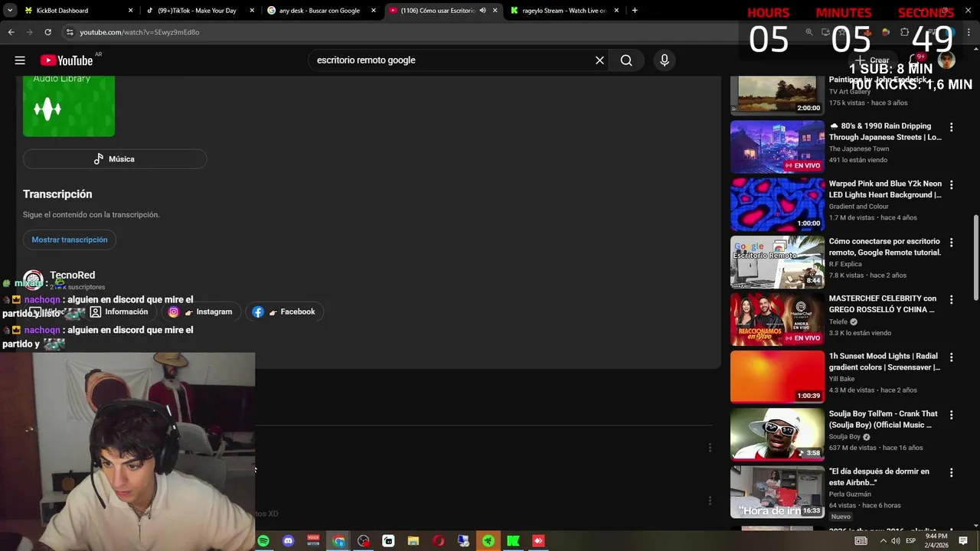Go back with the browser back arrow
980x551 pixels.
click(x=11, y=32)
